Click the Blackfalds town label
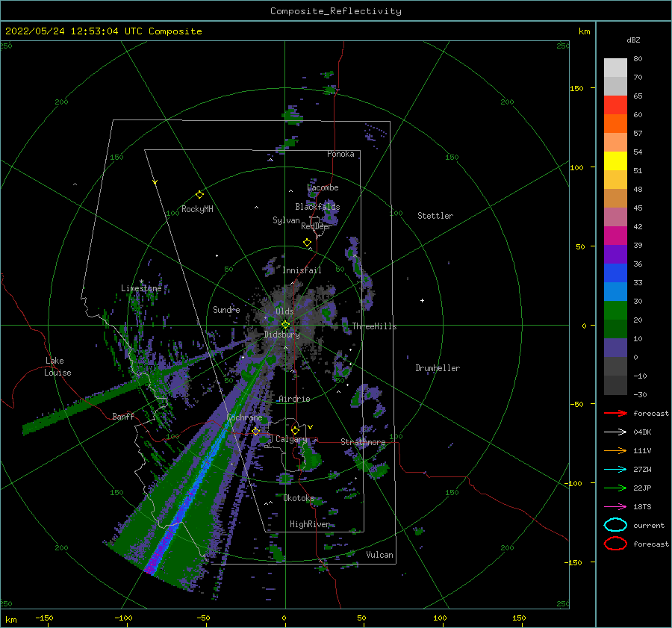Viewport: 672px width, 628px height. point(317,207)
